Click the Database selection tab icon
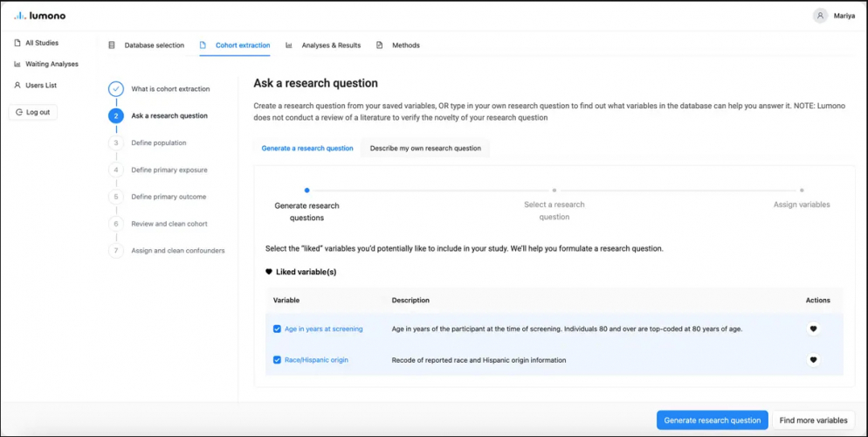 (x=112, y=45)
